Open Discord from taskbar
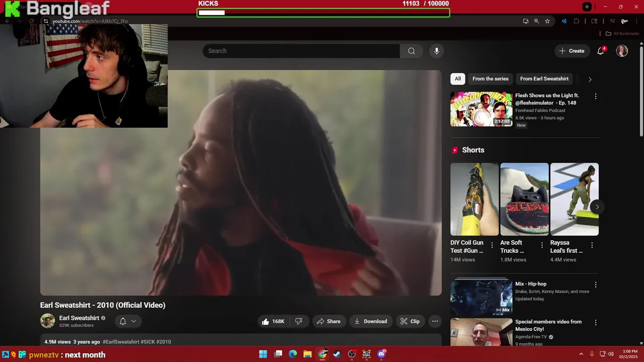 coord(381,354)
